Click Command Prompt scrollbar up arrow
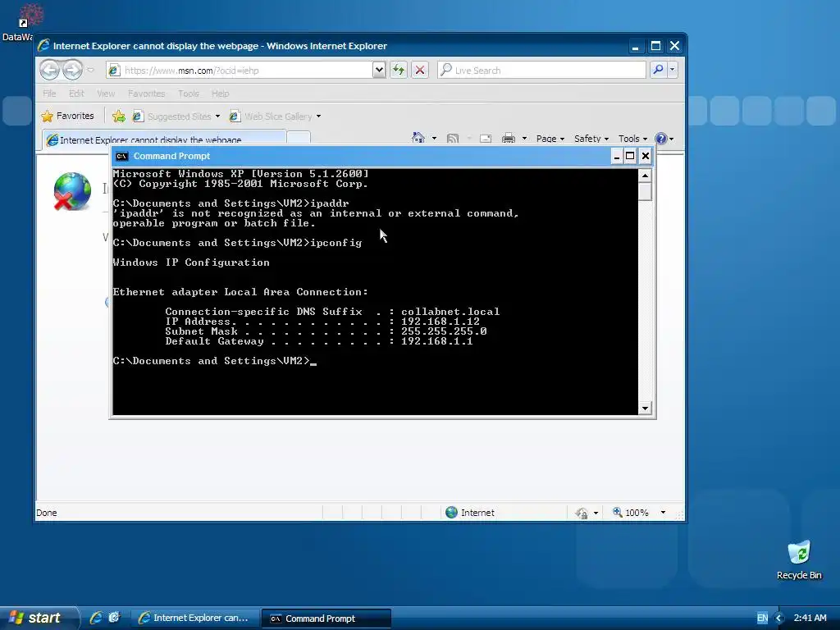840x630 pixels. 645,176
